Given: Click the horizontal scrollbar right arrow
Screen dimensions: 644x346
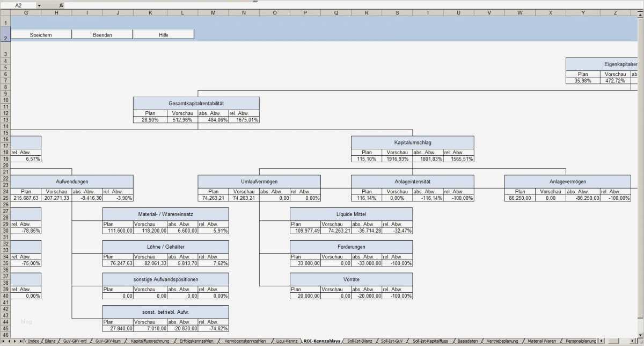Looking at the screenshot, I should (x=632, y=341).
